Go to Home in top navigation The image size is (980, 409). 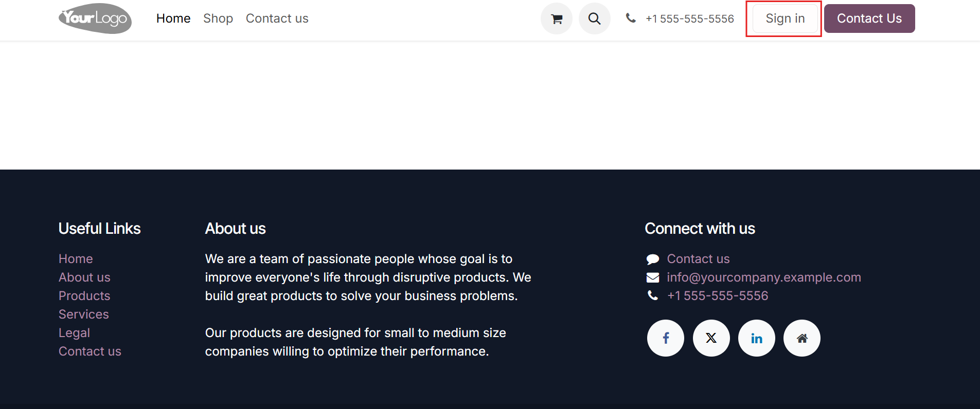[x=173, y=18]
